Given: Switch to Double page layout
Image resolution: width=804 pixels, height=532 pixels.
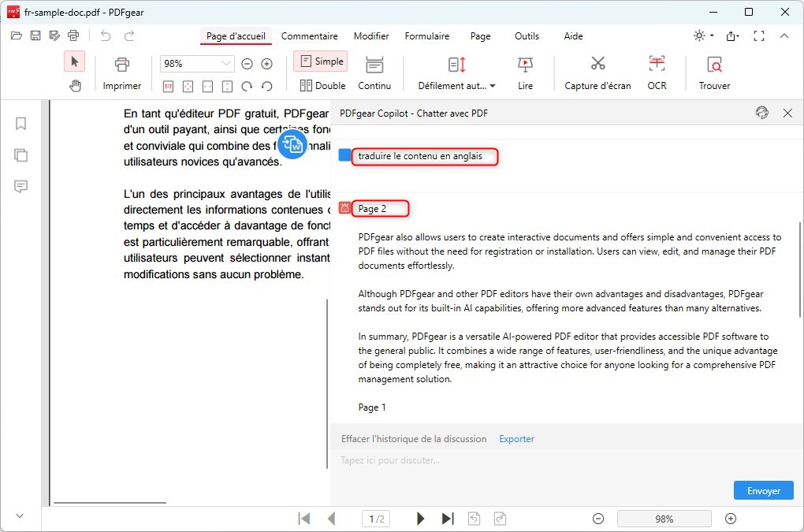Looking at the screenshot, I should pos(322,86).
